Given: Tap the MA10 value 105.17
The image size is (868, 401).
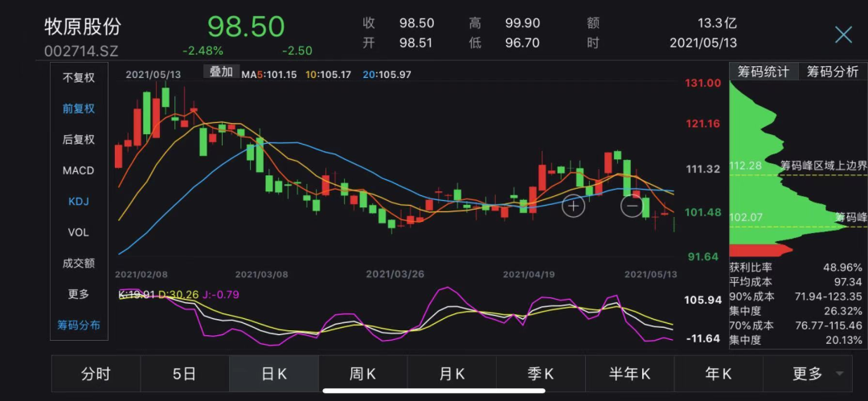Looking at the screenshot, I should [335, 74].
